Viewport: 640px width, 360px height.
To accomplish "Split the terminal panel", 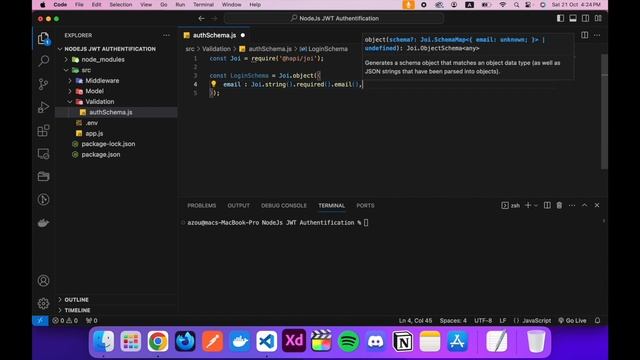I will tap(547, 205).
